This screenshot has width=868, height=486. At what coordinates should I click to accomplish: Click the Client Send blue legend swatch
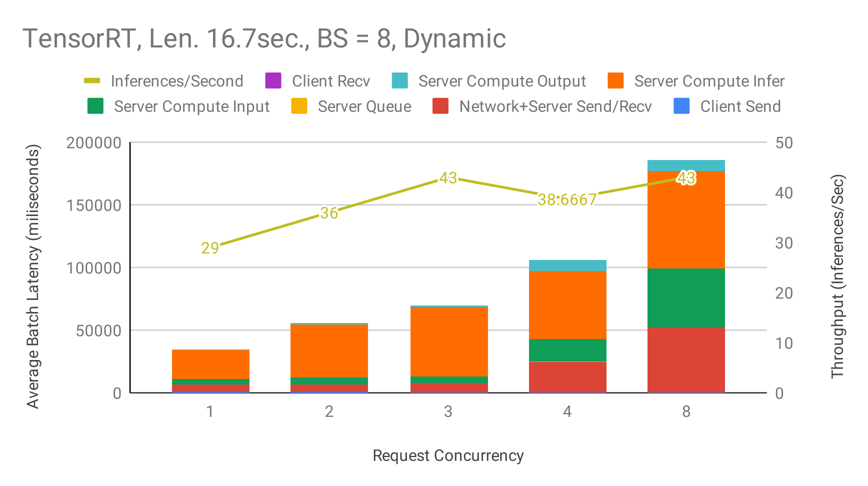click(681, 106)
